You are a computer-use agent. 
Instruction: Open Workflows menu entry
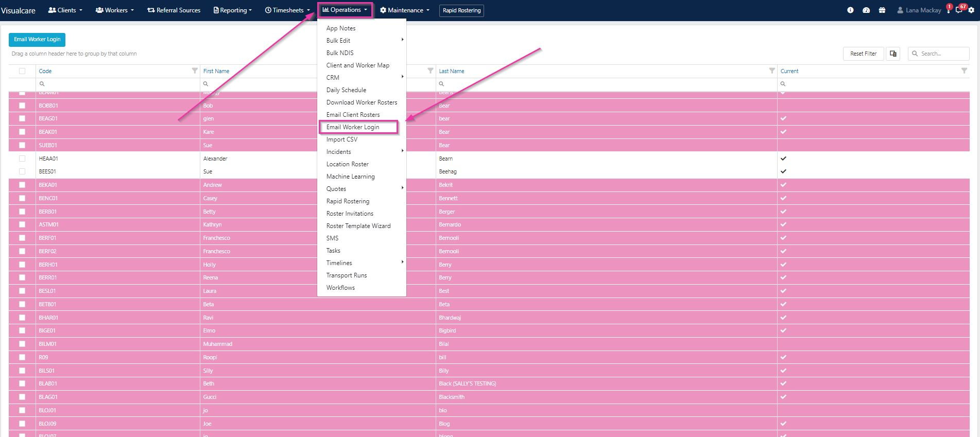tap(362, 288)
